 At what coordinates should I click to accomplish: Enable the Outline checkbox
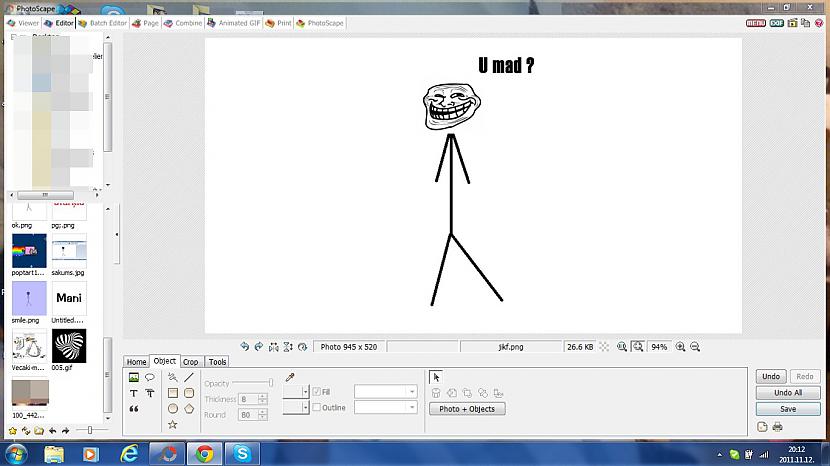[x=317, y=407]
